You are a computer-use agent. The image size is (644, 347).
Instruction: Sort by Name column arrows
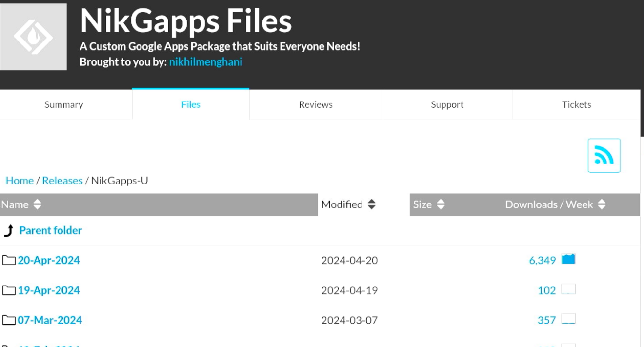(37, 205)
